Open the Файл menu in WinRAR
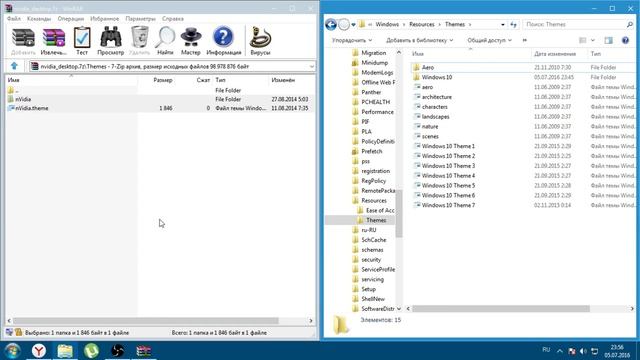Viewport: 640px width, 360px height. coord(13,19)
